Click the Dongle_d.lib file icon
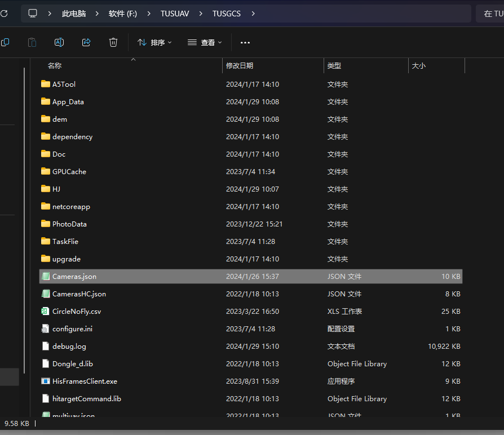This screenshot has width=504, height=435. tap(46, 363)
